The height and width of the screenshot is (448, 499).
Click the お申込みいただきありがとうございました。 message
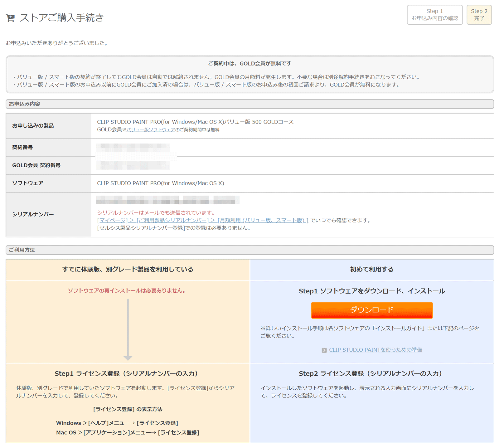click(58, 43)
